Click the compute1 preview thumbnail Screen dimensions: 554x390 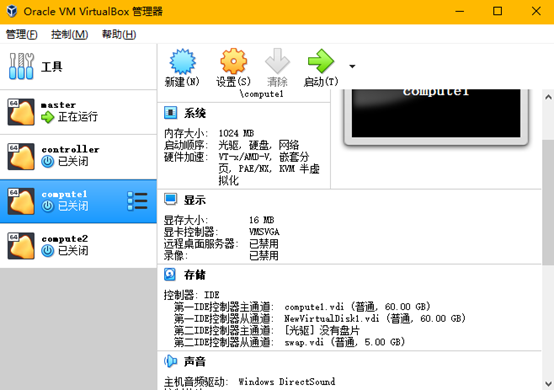pos(436,116)
